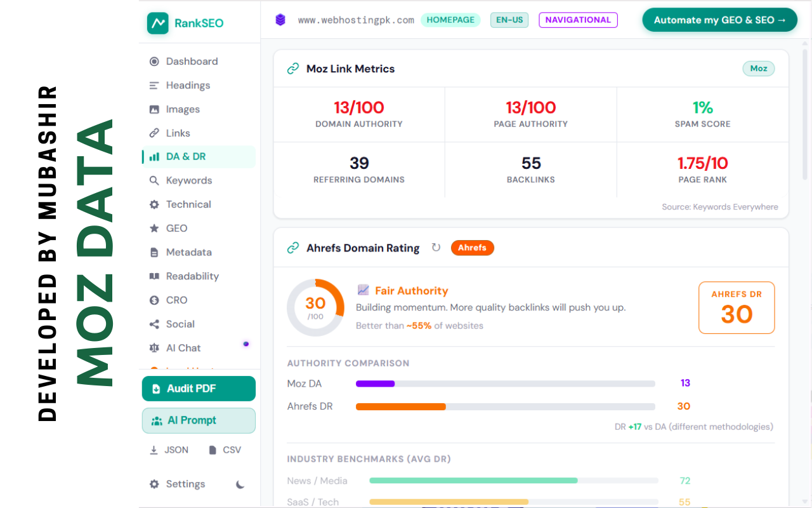The height and width of the screenshot is (508, 812).
Task: Click the Better than ~55% text
Action: tap(419, 326)
